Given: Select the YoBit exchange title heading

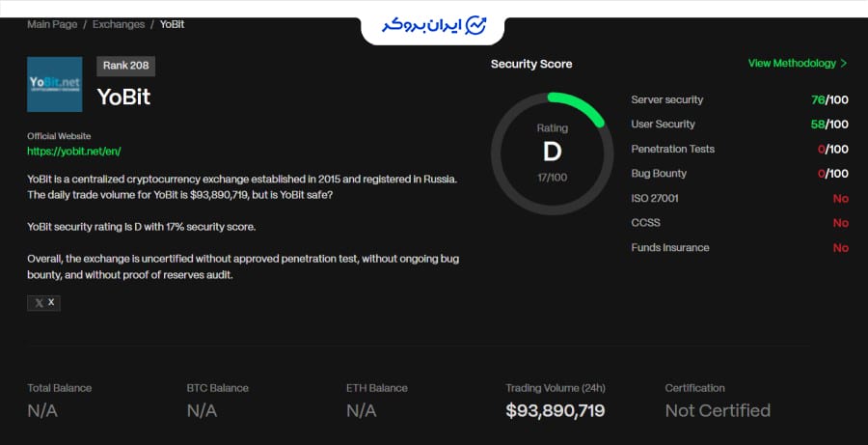Looking at the screenshot, I should tap(124, 97).
